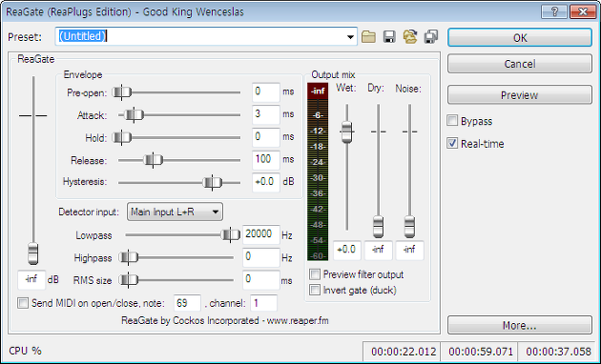Click the Cancel button
The image size is (601, 364).
tap(520, 64)
